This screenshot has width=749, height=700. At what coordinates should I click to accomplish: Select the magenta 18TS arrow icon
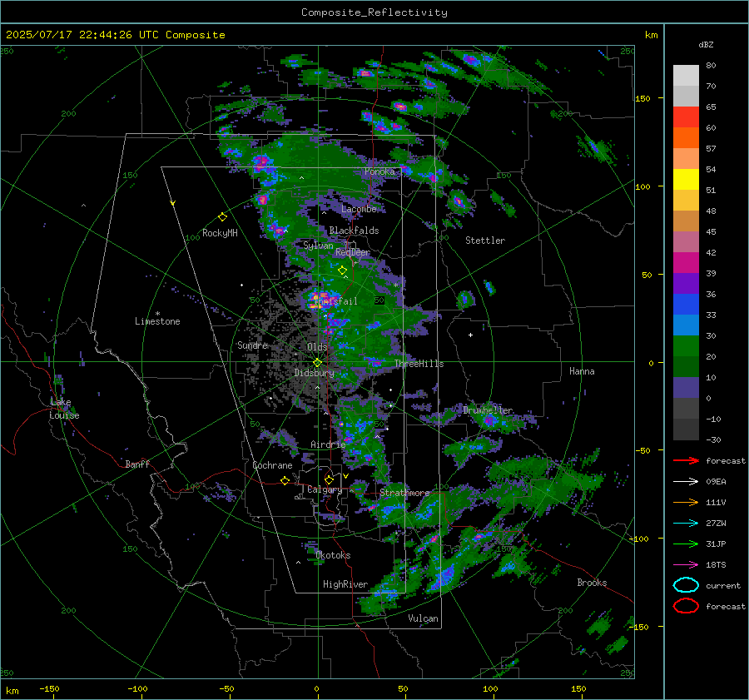(686, 565)
